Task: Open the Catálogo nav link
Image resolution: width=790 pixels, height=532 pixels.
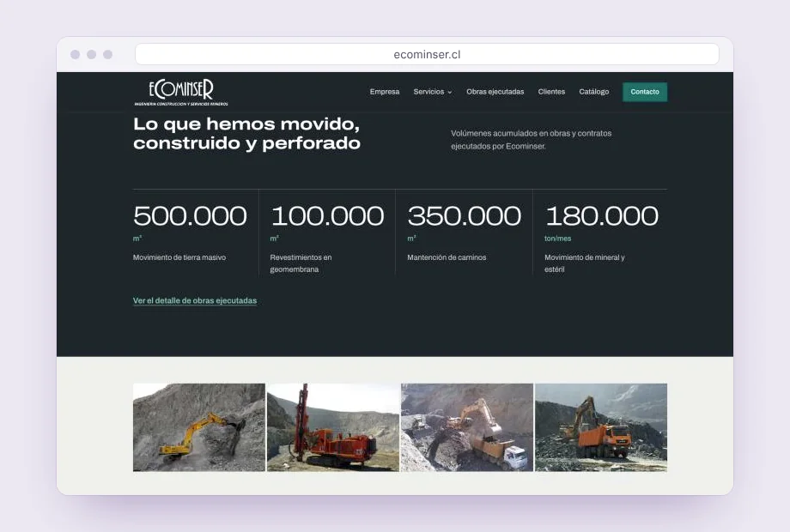Action: point(593,92)
